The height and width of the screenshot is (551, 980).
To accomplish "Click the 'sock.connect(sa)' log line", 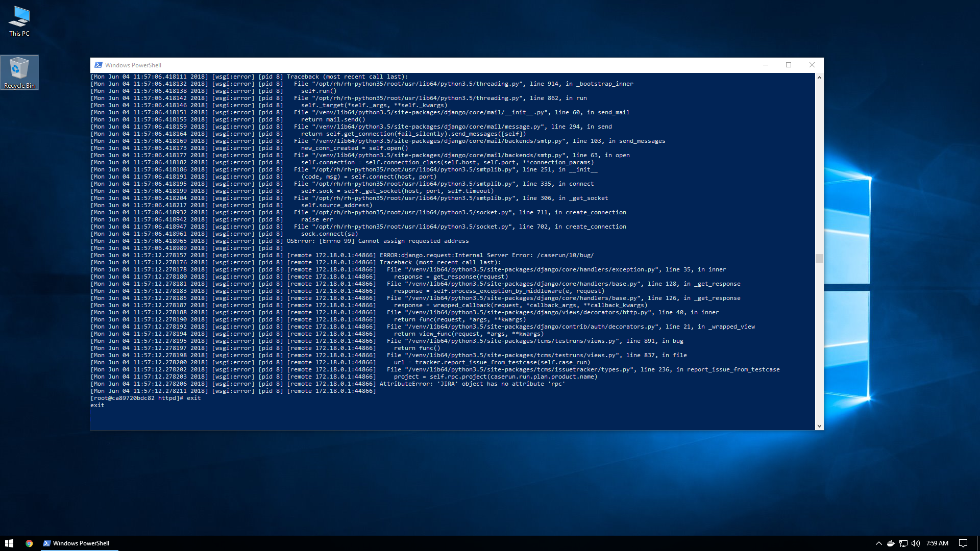I will tap(329, 234).
